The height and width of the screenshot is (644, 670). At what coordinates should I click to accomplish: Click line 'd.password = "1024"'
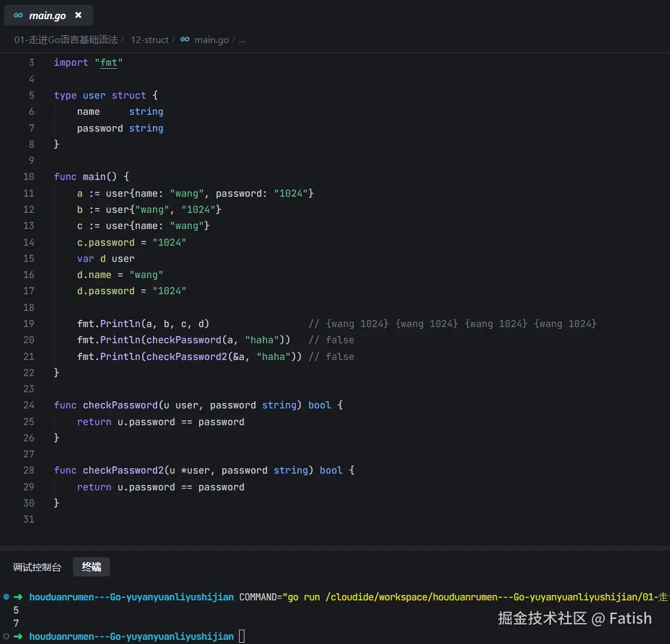(x=131, y=291)
